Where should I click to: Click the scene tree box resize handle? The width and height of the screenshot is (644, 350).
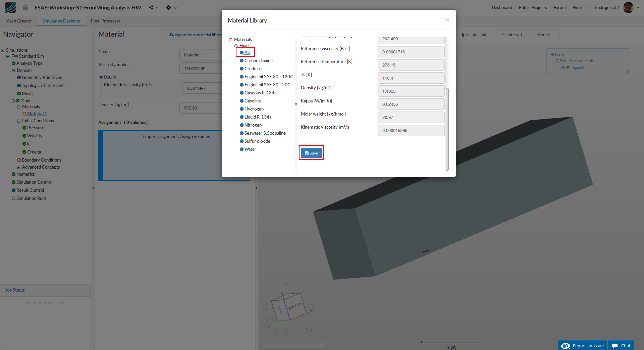click(628, 72)
